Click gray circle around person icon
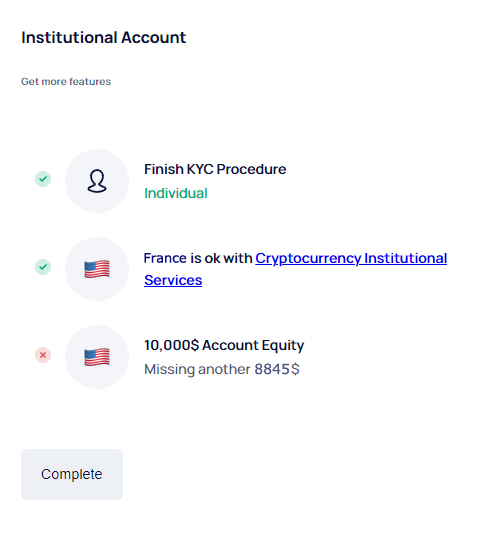This screenshot has height=534, width=479. (97, 181)
